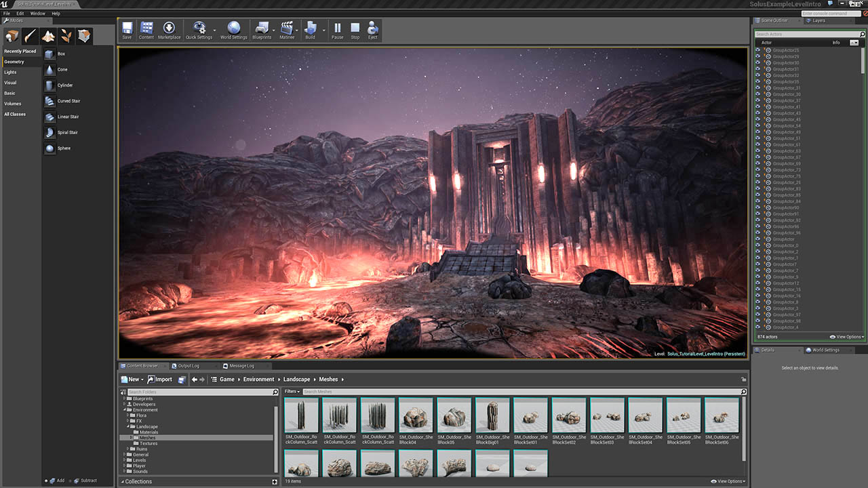Select Paint mode brush icon
The height and width of the screenshot is (488, 868).
pos(31,36)
